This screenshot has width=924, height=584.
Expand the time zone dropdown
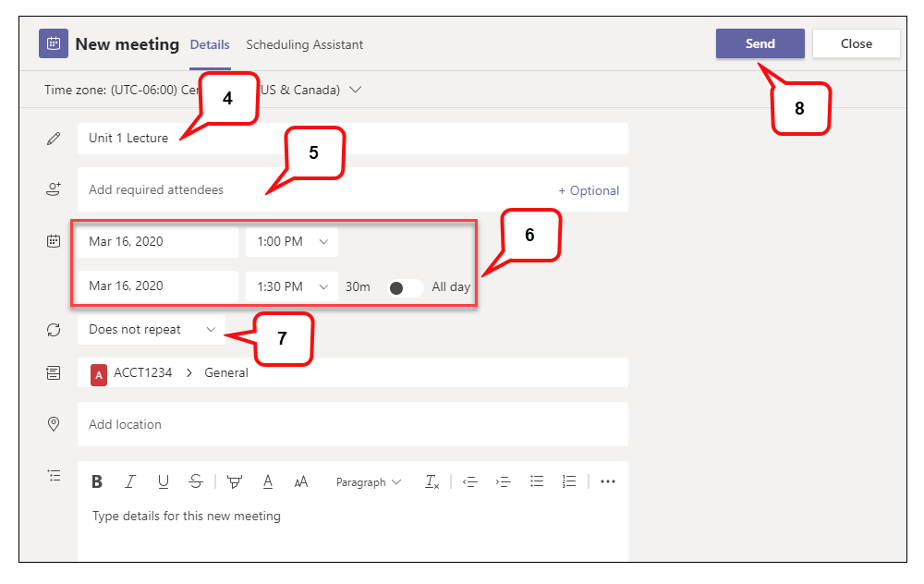(356, 90)
